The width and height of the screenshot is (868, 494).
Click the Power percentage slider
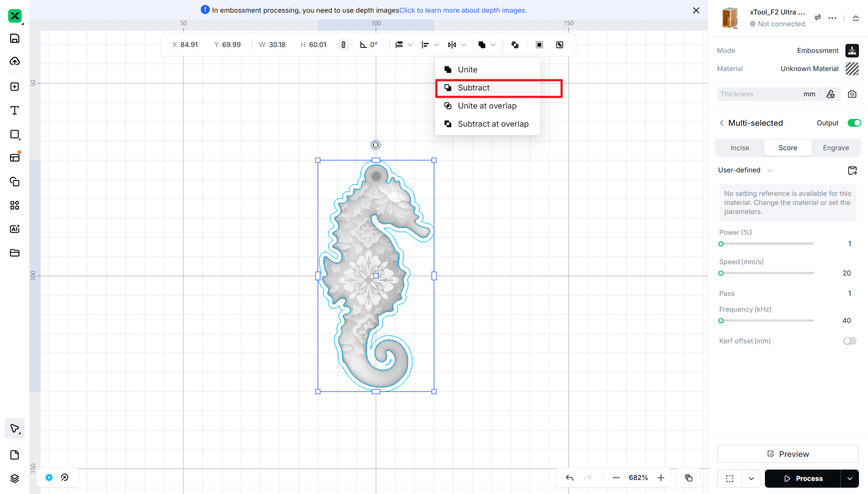click(767, 244)
